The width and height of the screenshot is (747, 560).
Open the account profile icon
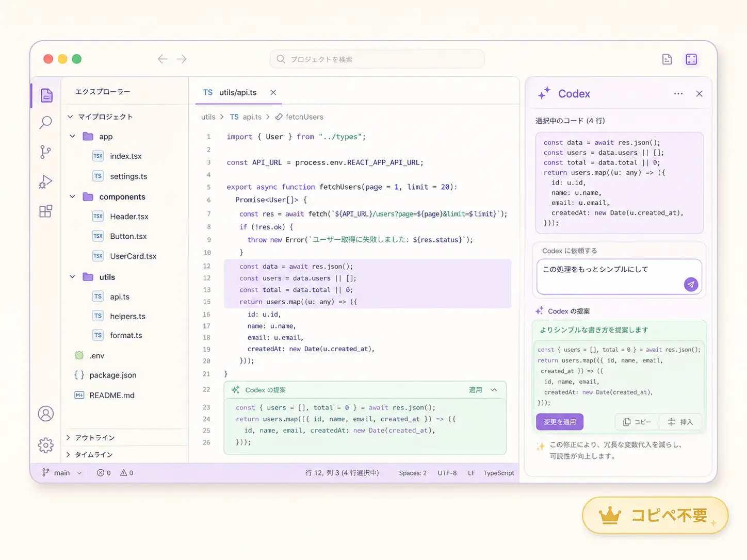(46, 414)
